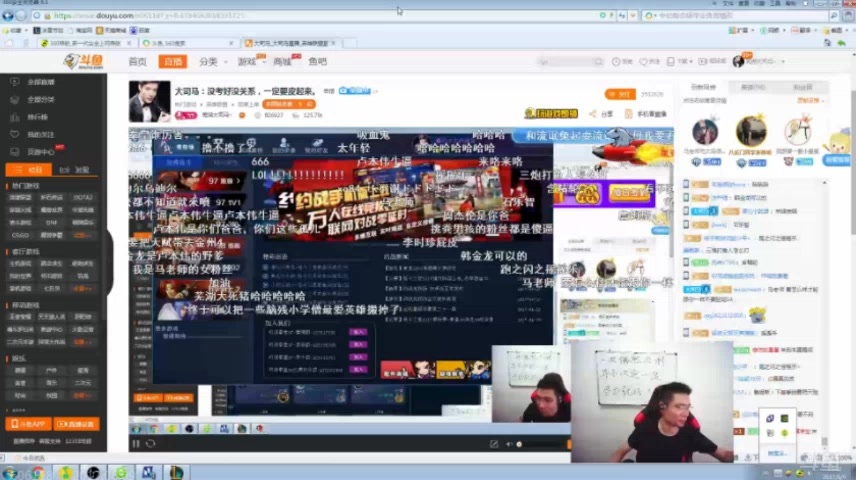856x480 pixels.
Task: Close the first browser tab
Action: (x=129, y=43)
